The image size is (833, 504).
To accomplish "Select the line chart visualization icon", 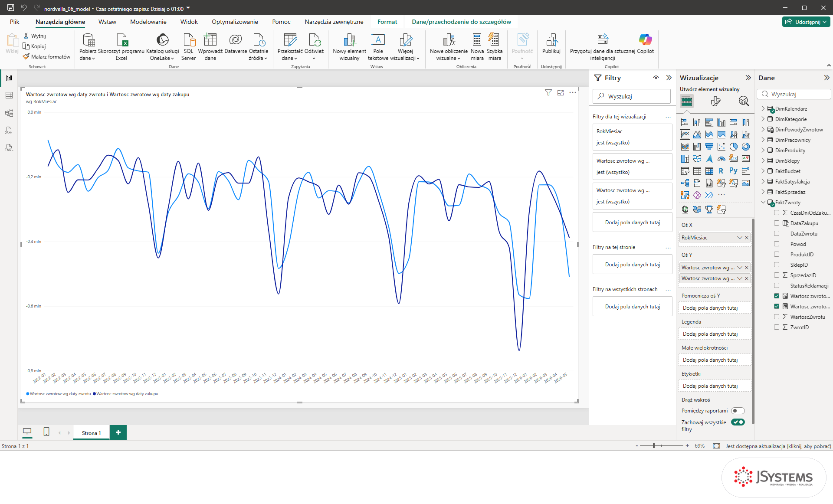I will click(x=685, y=134).
